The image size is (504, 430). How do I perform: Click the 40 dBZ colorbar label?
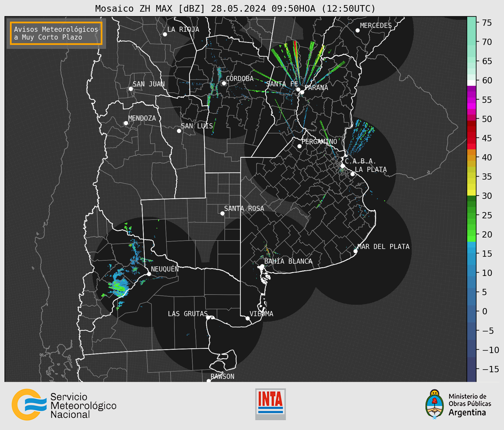click(486, 158)
